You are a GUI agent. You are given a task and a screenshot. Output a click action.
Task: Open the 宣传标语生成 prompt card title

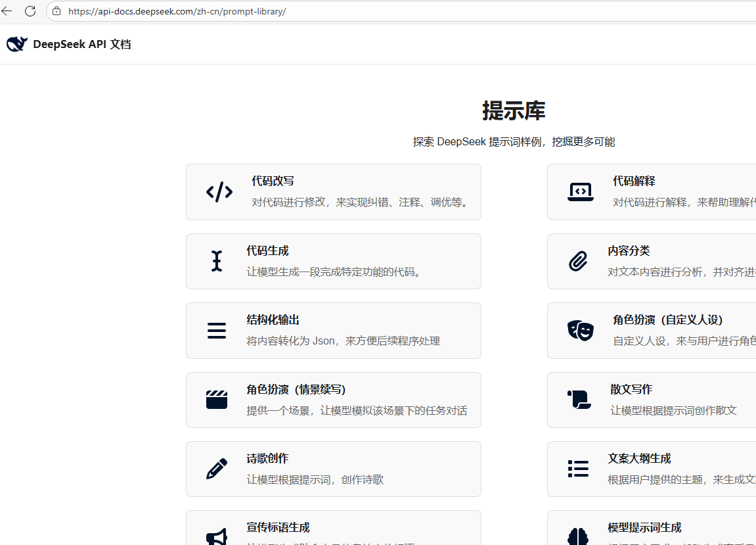coord(278,527)
